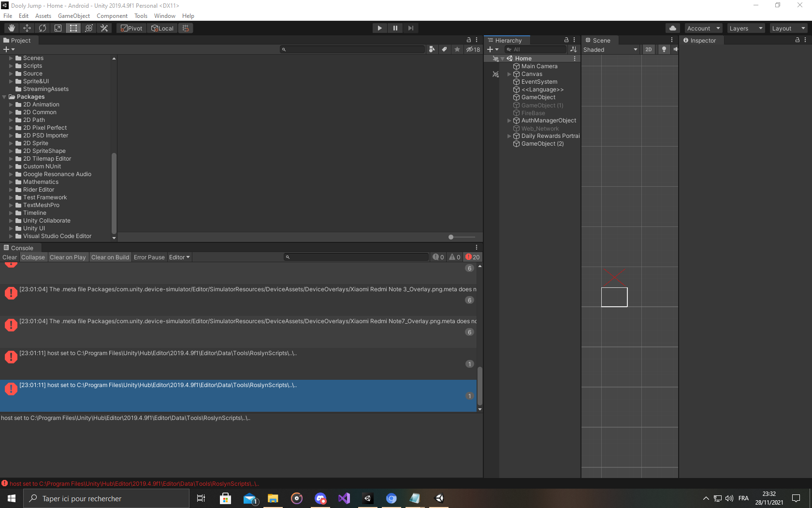Click the search by label tag icon

(445, 49)
